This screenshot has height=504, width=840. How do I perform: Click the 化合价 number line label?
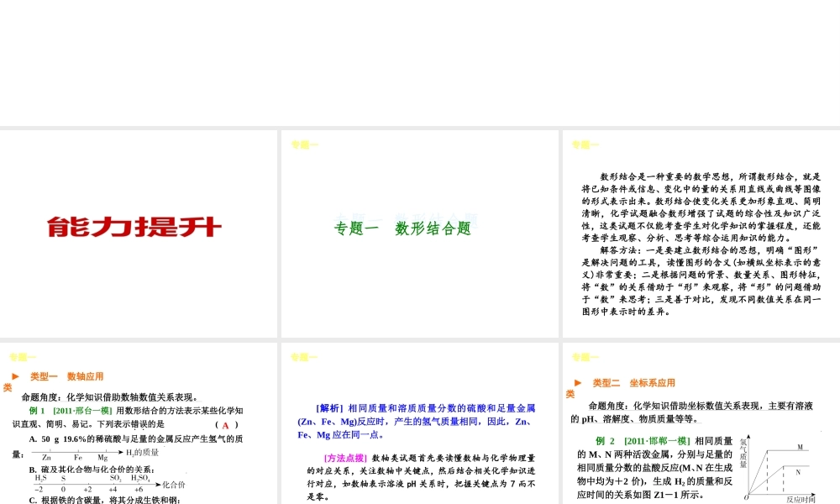174,485
